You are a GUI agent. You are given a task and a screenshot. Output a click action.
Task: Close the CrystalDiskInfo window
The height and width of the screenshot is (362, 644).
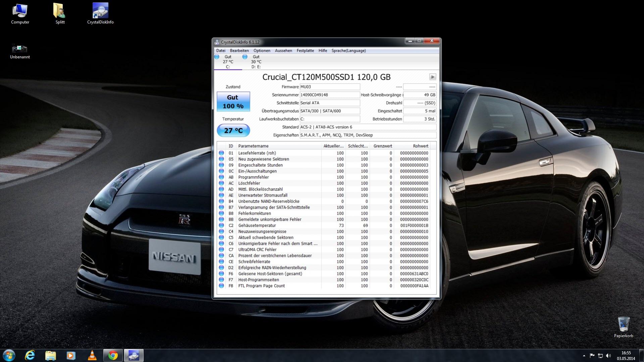point(432,41)
